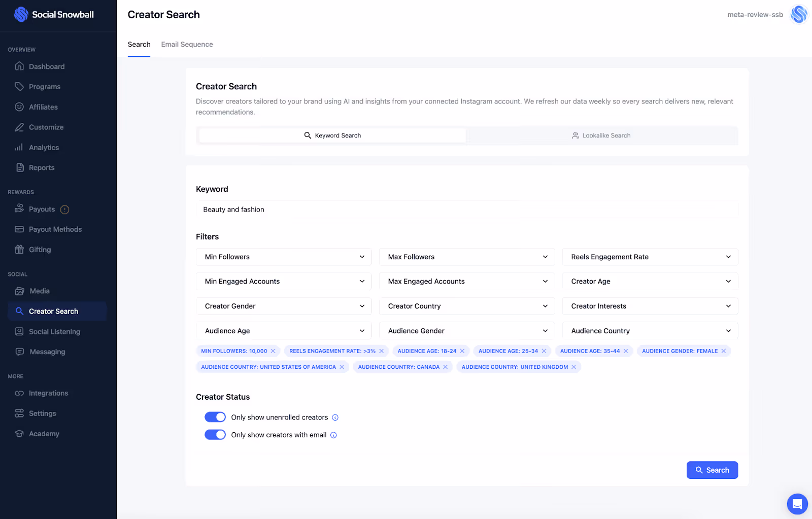Remove the Min Followers: 10,000 filter chip
The image size is (812, 519).
click(x=273, y=351)
